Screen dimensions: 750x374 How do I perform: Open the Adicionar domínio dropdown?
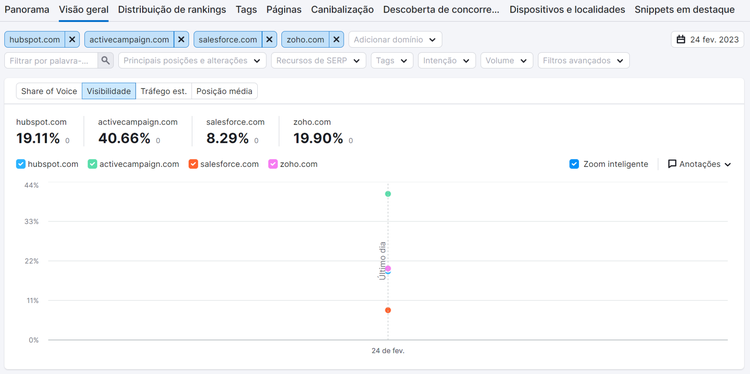[395, 40]
